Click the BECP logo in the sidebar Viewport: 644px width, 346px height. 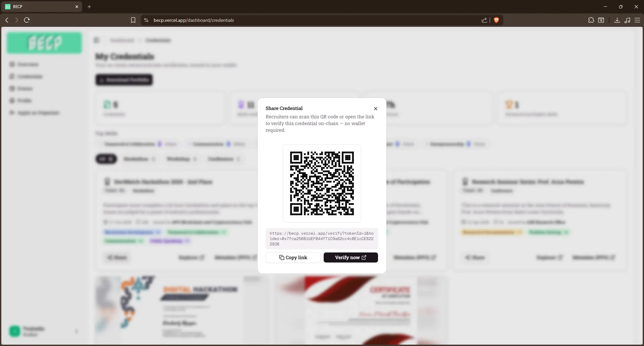coord(44,43)
